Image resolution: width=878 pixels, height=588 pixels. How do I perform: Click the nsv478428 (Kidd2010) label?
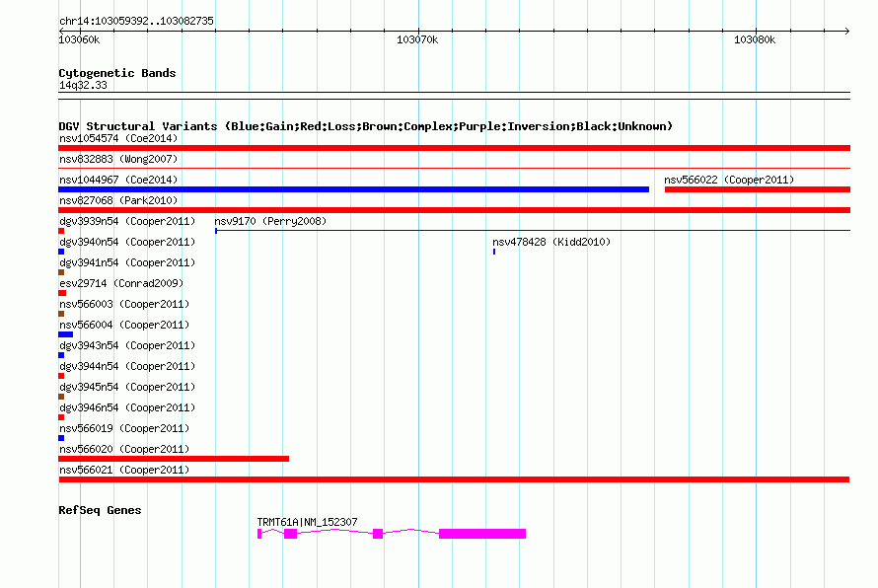pos(551,242)
